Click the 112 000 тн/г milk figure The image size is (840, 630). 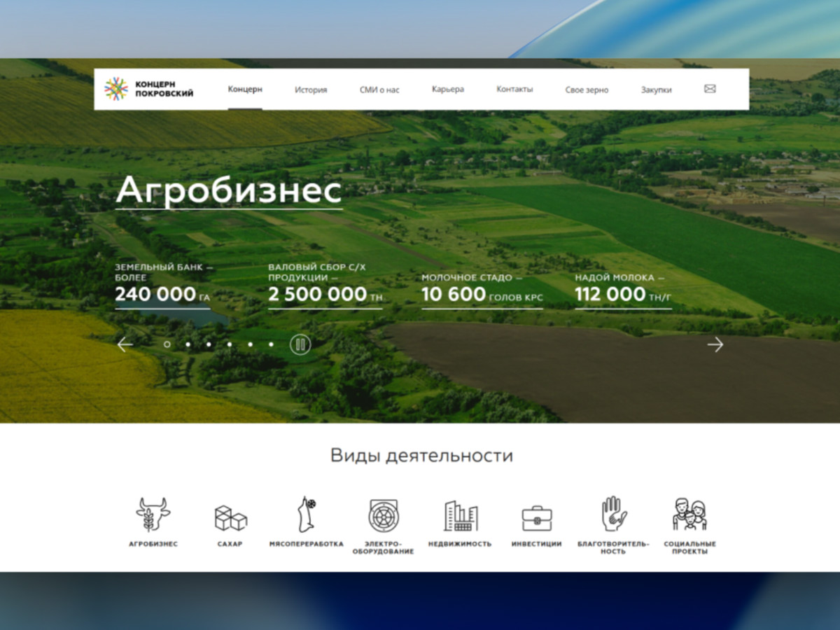pos(623,295)
